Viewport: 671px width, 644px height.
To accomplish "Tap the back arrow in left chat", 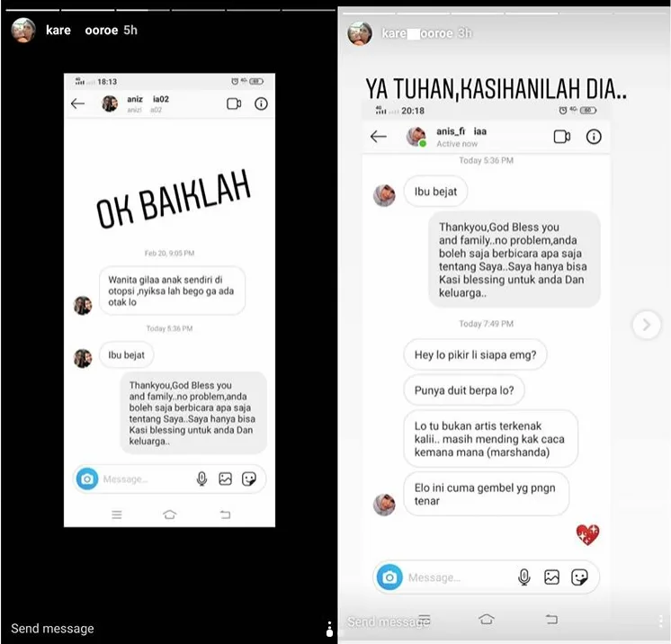I will coord(77,103).
